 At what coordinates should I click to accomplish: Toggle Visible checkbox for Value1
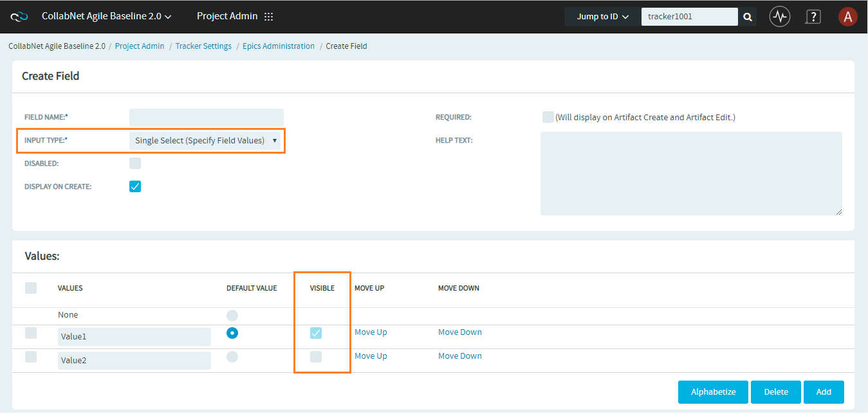316,333
